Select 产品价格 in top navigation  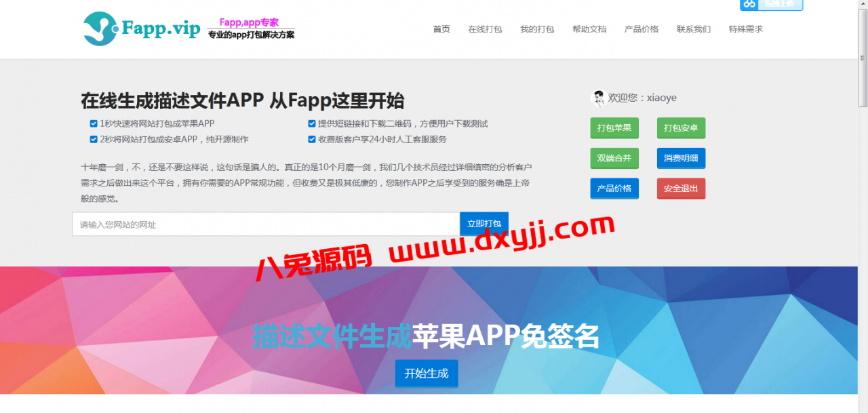pos(642,29)
